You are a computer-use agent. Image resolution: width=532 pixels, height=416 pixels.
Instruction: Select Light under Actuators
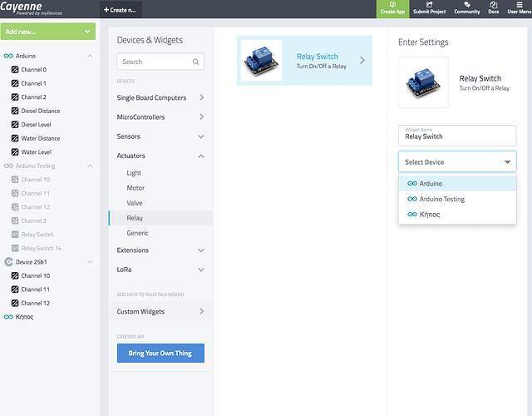134,173
